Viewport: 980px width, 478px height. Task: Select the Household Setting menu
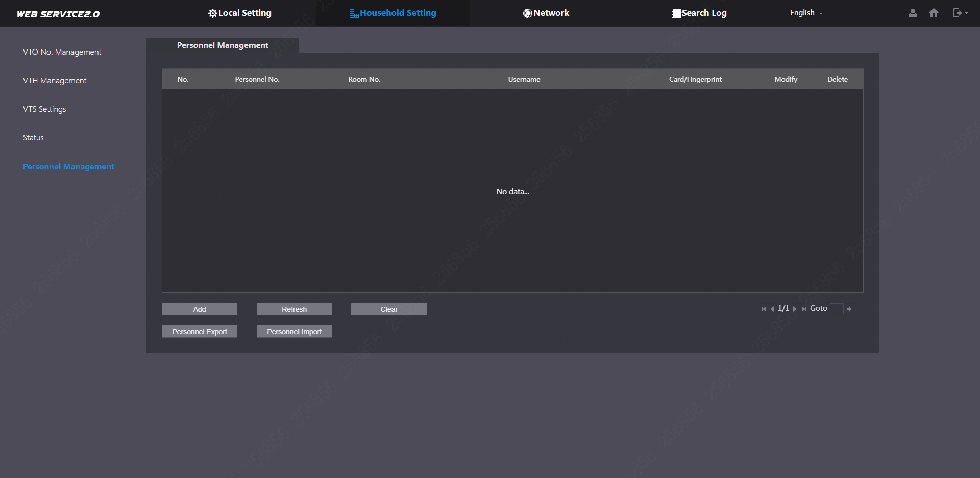393,13
